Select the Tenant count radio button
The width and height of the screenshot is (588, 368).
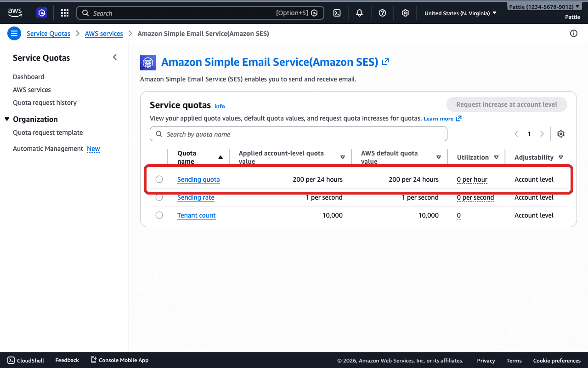coord(159,215)
